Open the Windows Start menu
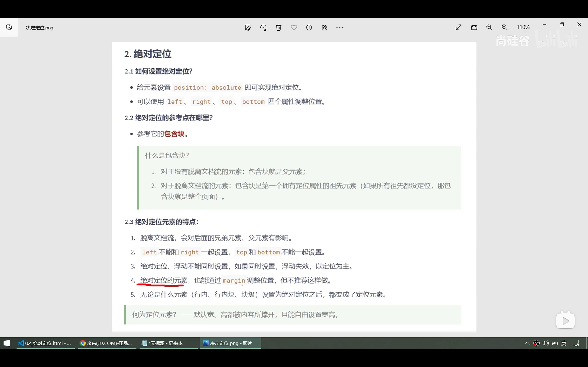The image size is (588, 367). coord(6,343)
